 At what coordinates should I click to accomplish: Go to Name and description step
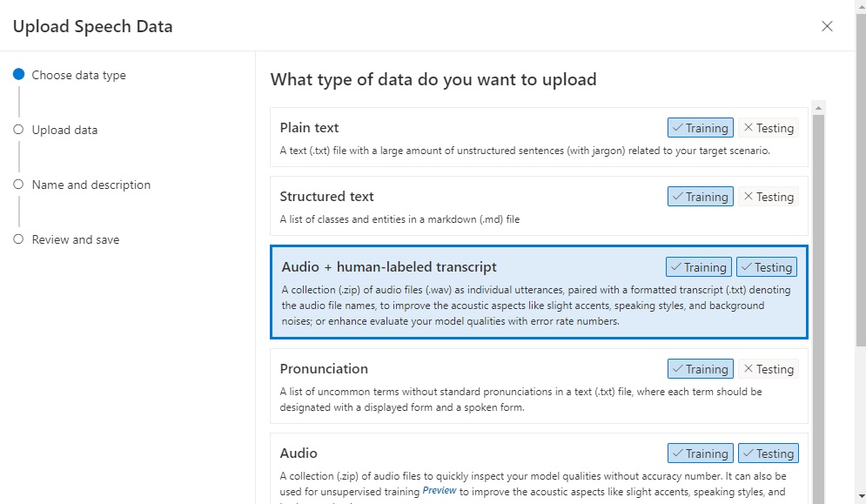pyautogui.click(x=91, y=185)
